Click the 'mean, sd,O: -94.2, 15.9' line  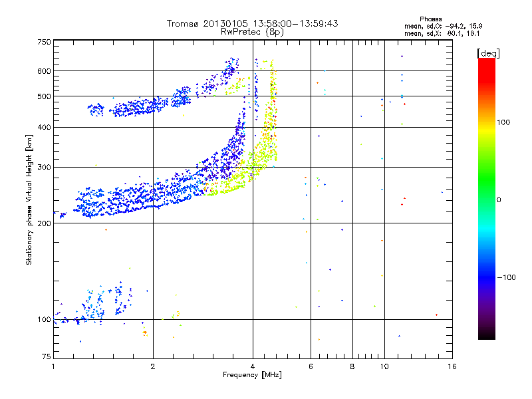click(443, 26)
